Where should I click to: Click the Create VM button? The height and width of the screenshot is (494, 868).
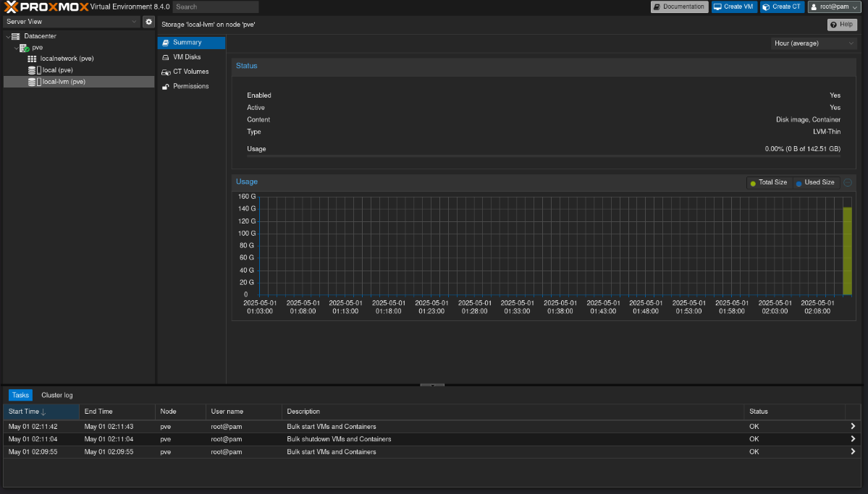click(734, 7)
